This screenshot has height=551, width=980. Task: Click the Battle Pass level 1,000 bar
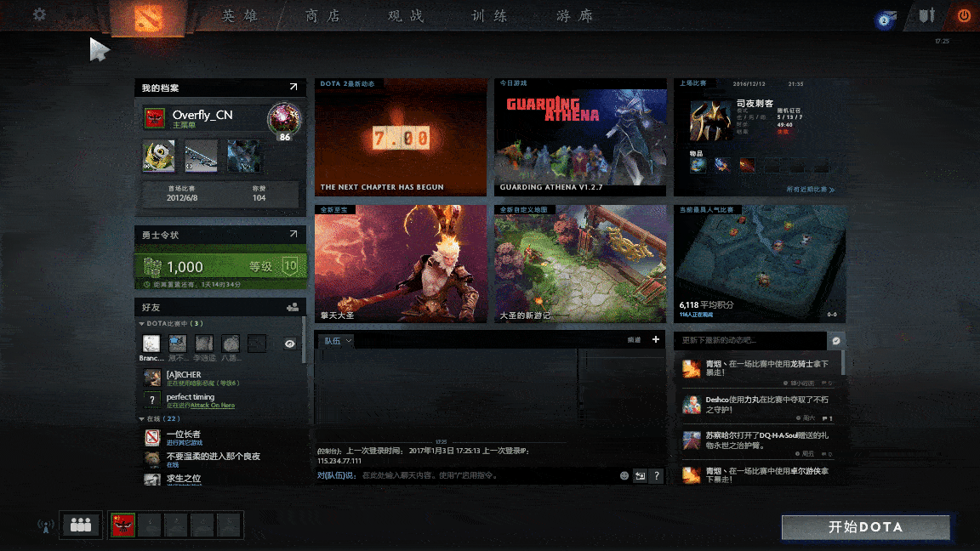(220, 267)
